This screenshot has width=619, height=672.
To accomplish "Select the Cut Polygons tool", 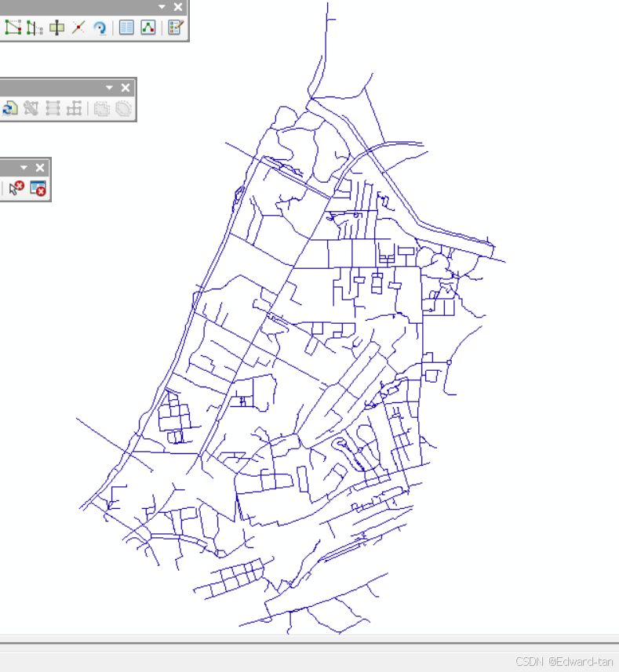I will point(56,27).
